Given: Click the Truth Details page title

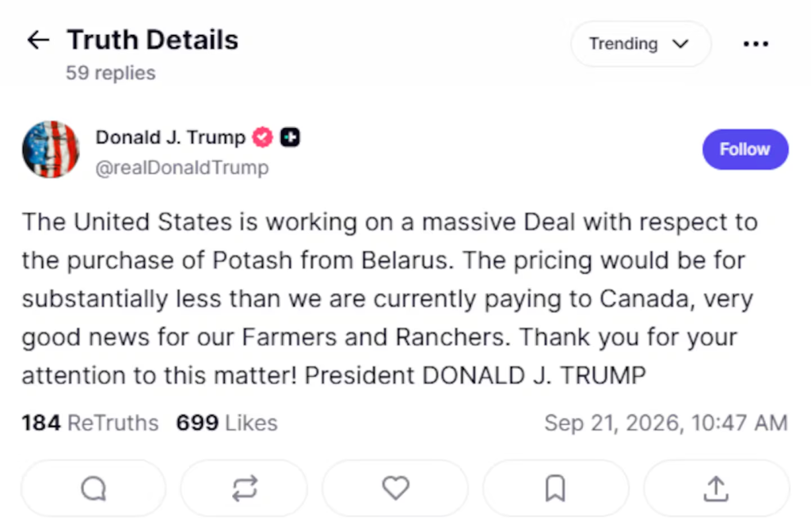Looking at the screenshot, I should pyautogui.click(x=153, y=40).
